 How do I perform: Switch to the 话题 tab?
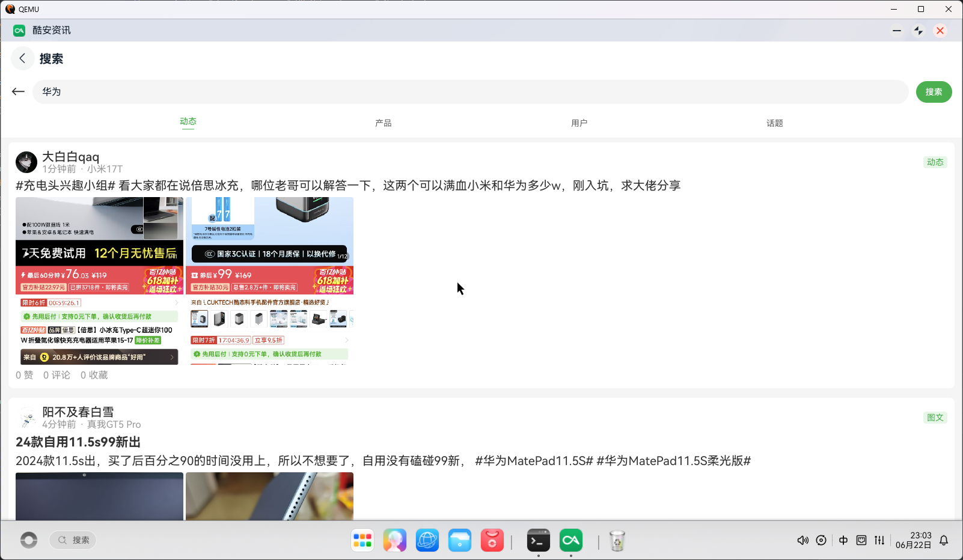(775, 123)
